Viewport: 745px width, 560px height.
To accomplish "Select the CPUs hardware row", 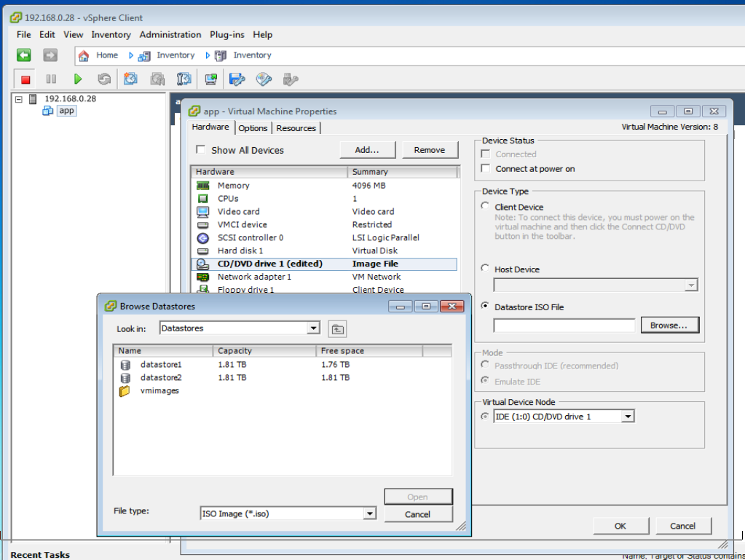I will pyautogui.click(x=324, y=199).
